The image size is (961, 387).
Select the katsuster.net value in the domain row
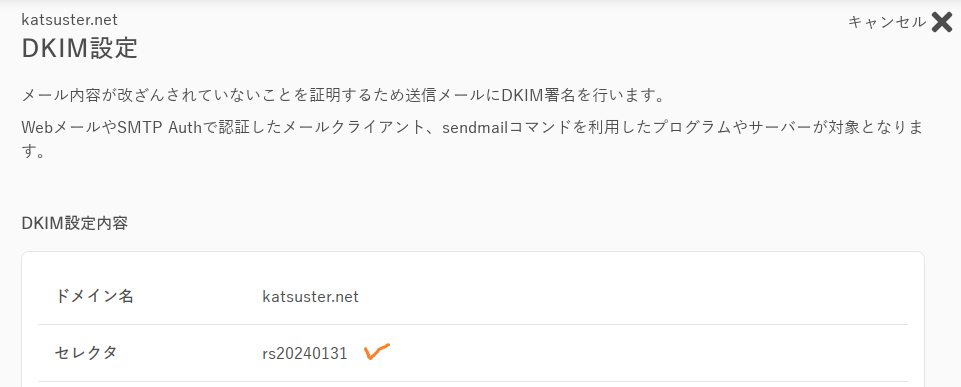(x=310, y=297)
